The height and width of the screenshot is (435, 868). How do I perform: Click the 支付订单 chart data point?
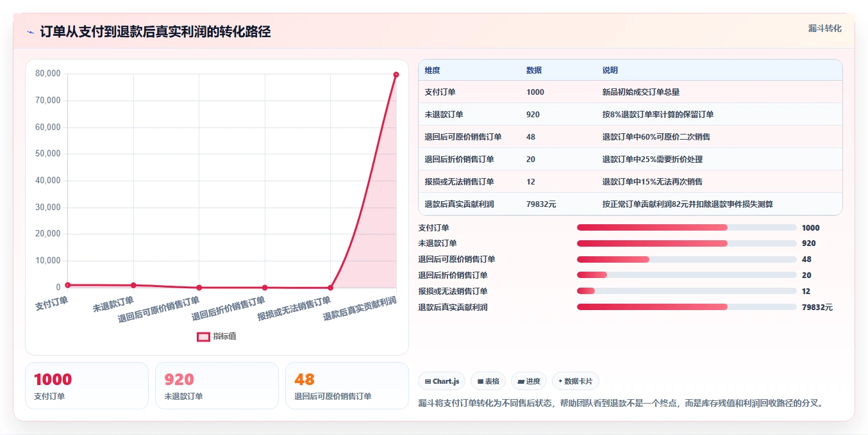(67, 285)
